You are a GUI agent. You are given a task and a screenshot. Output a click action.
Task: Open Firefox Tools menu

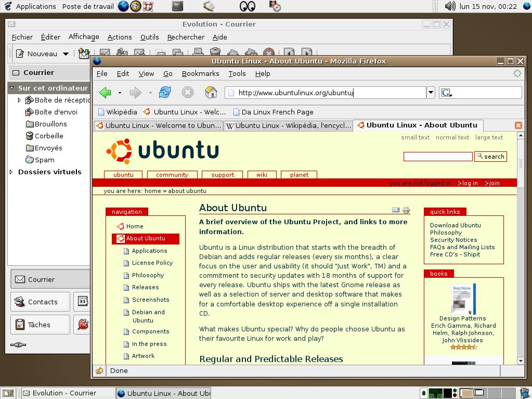tap(237, 74)
